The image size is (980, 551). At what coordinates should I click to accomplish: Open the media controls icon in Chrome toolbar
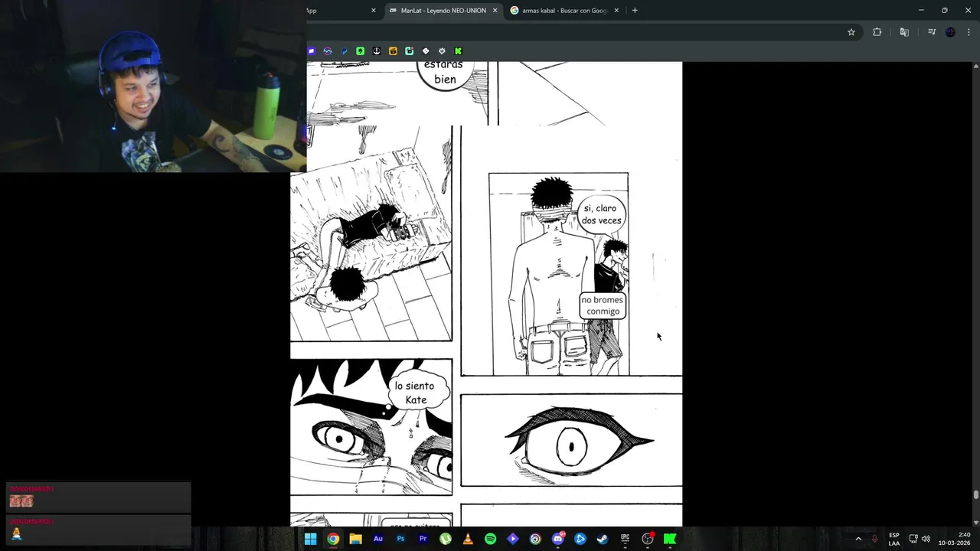(x=932, y=32)
